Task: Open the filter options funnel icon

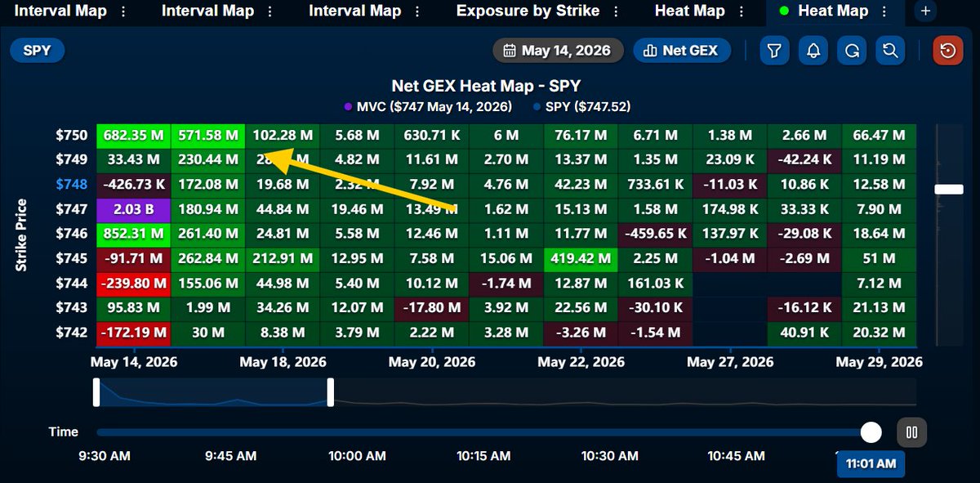Action: pos(774,51)
